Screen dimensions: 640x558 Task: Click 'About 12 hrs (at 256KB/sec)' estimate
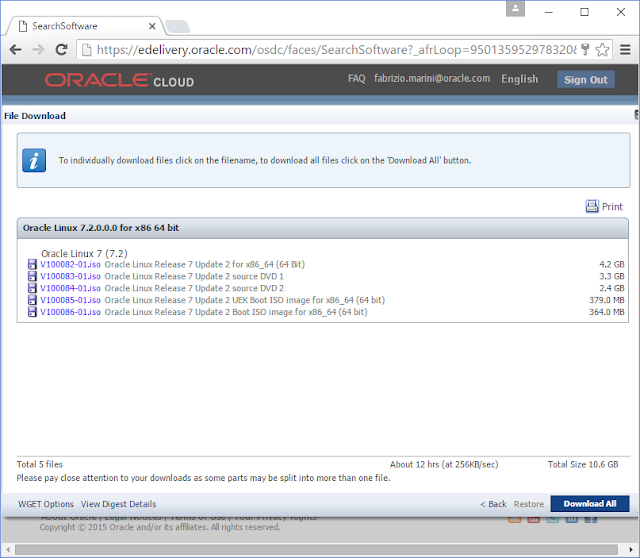[x=444, y=465]
